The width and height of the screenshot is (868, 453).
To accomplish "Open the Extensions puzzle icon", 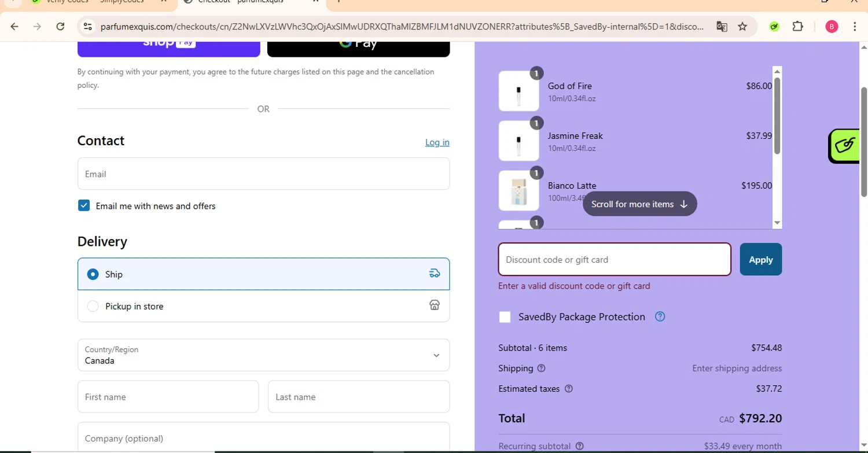I will [x=797, y=27].
